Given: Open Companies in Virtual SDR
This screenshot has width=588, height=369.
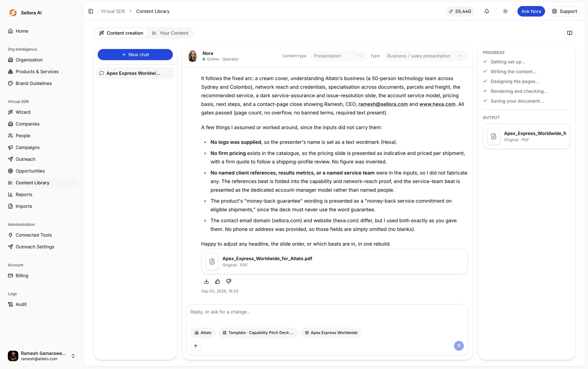Looking at the screenshot, I should 42,124.
